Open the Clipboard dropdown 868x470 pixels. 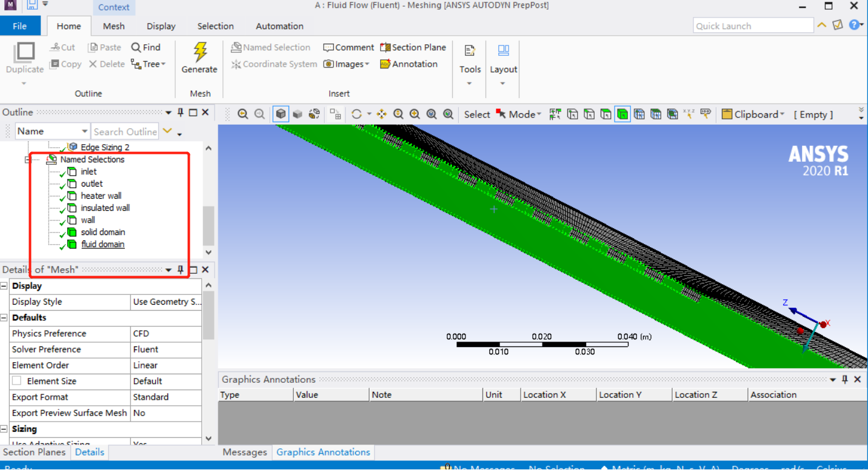[x=753, y=114]
